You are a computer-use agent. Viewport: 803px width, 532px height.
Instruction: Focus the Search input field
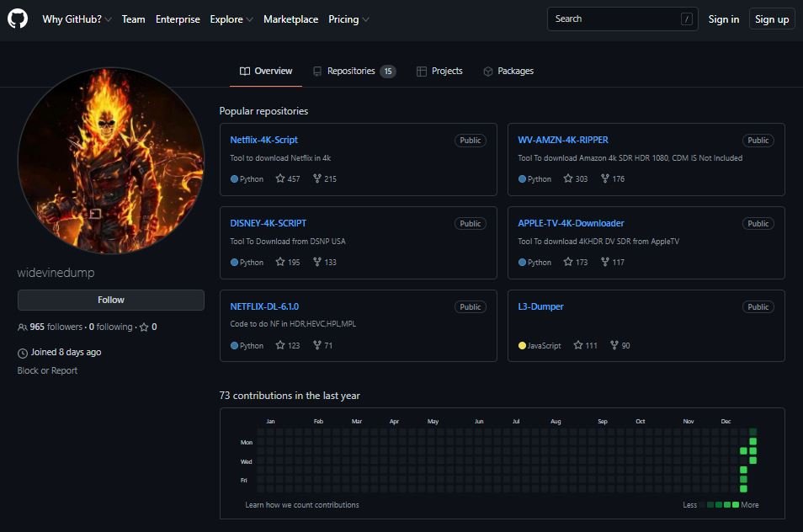click(622, 19)
